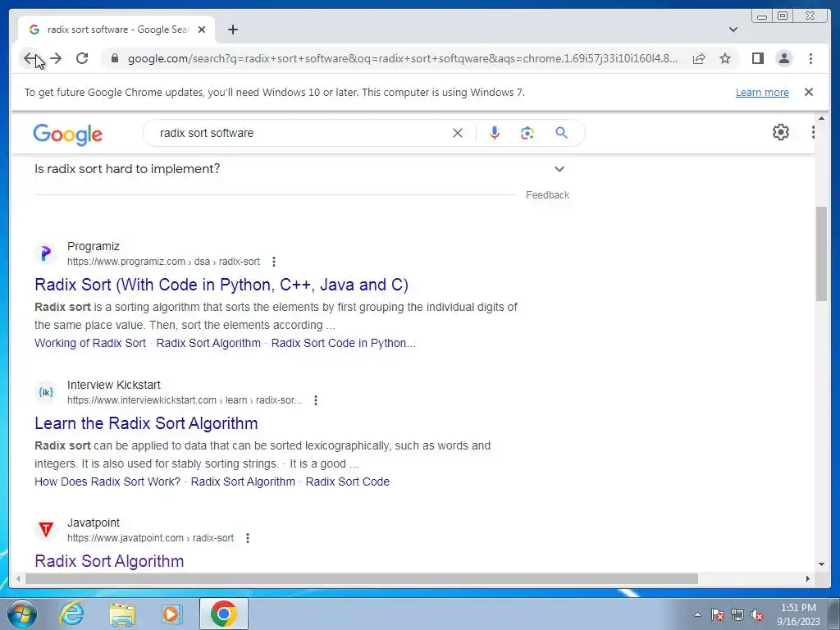Open the Learn more link
840x630 pixels.
(762, 92)
